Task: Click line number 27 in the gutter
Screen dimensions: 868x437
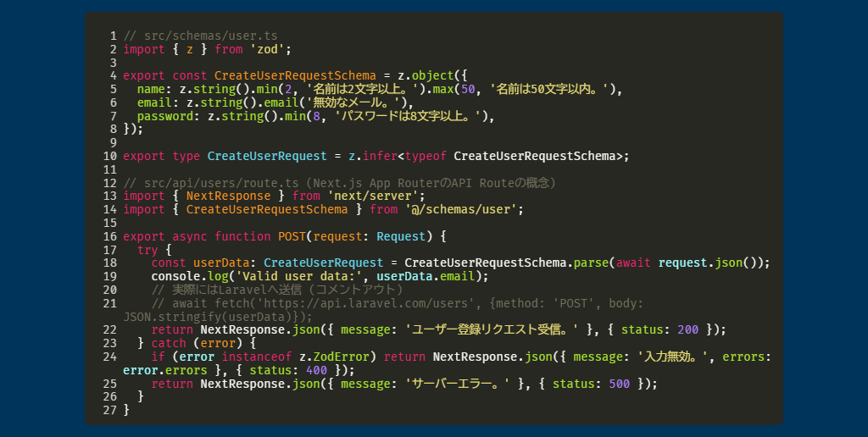Action: point(109,410)
